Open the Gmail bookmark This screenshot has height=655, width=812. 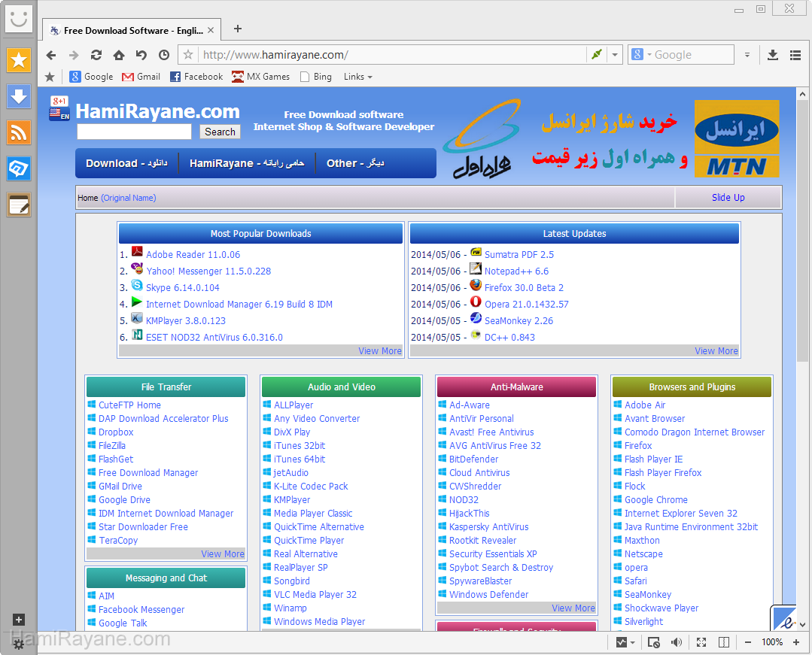(141, 77)
